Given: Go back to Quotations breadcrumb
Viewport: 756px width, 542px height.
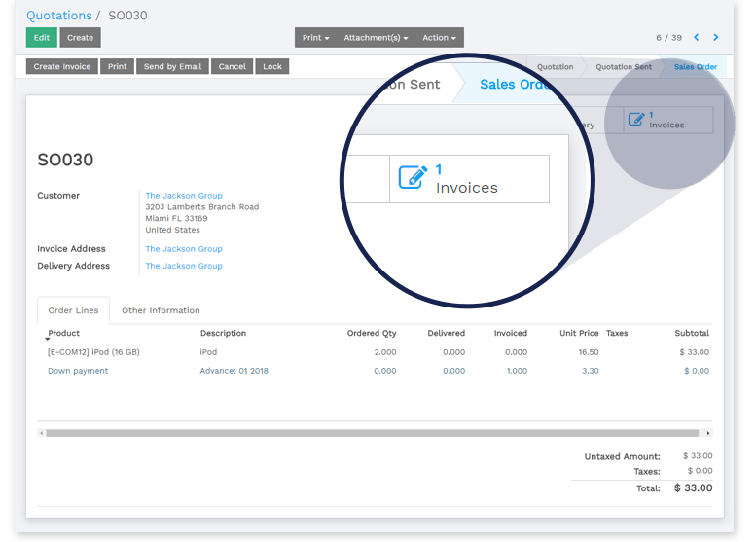Looking at the screenshot, I should point(58,16).
